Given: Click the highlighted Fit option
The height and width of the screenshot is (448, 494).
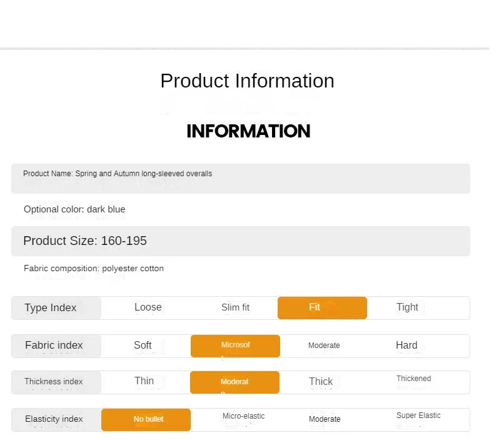Looking at the screenshot, I should coord(321,307).
